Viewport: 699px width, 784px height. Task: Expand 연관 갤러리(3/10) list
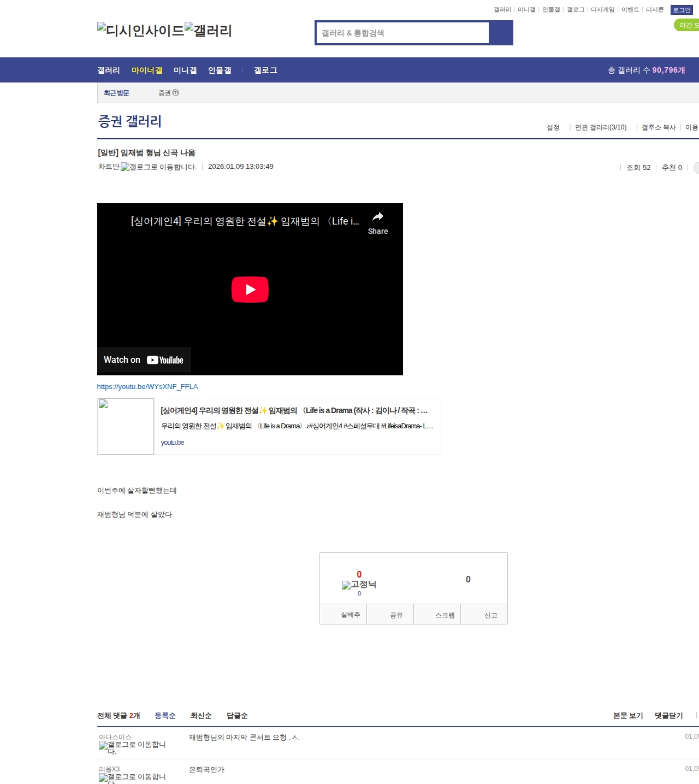600,127
